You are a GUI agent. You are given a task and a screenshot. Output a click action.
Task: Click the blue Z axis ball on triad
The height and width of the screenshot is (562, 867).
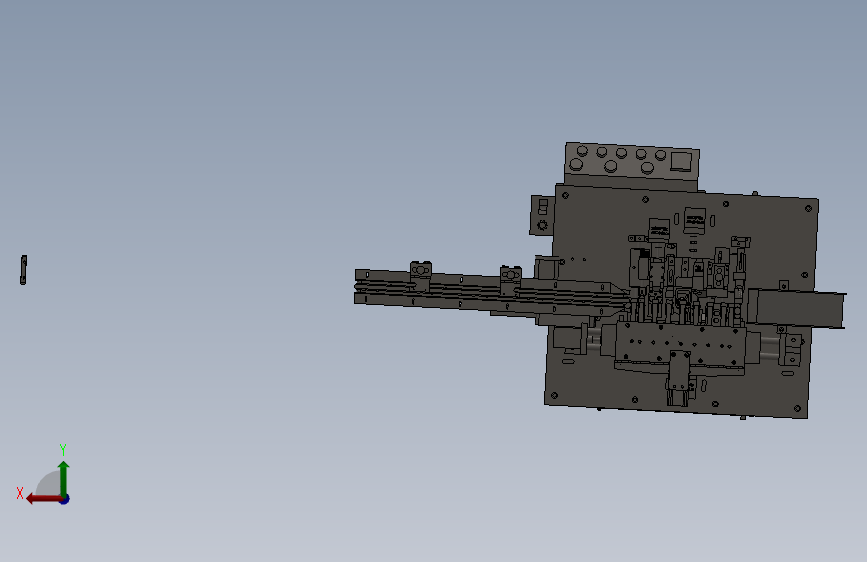click(65, 499)
